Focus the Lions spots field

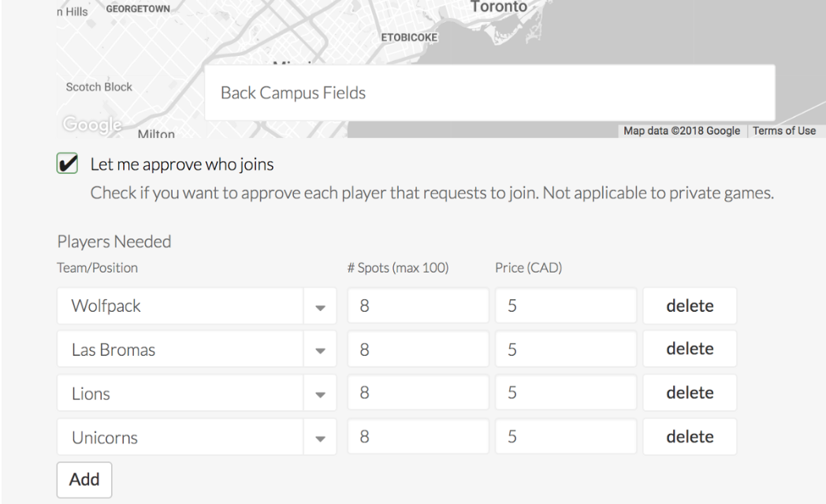tap(418, 393)
